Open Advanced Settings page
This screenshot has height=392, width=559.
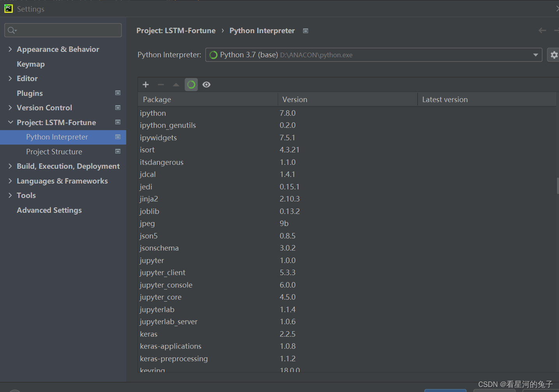[49, 210]
